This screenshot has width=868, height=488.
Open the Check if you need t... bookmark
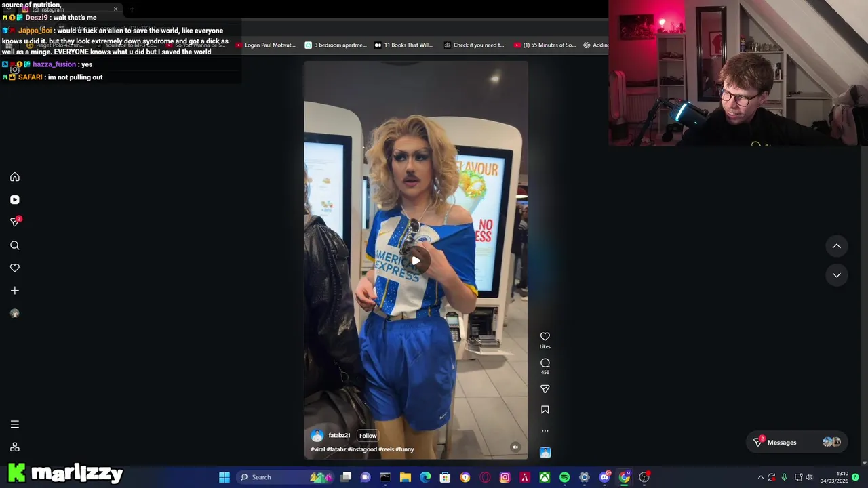pos(474,45)
